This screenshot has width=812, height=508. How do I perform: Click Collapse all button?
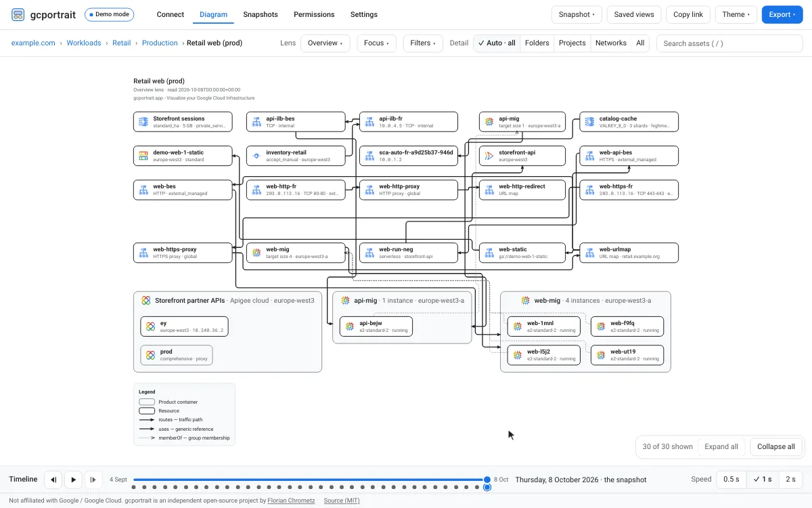(776, 446)
